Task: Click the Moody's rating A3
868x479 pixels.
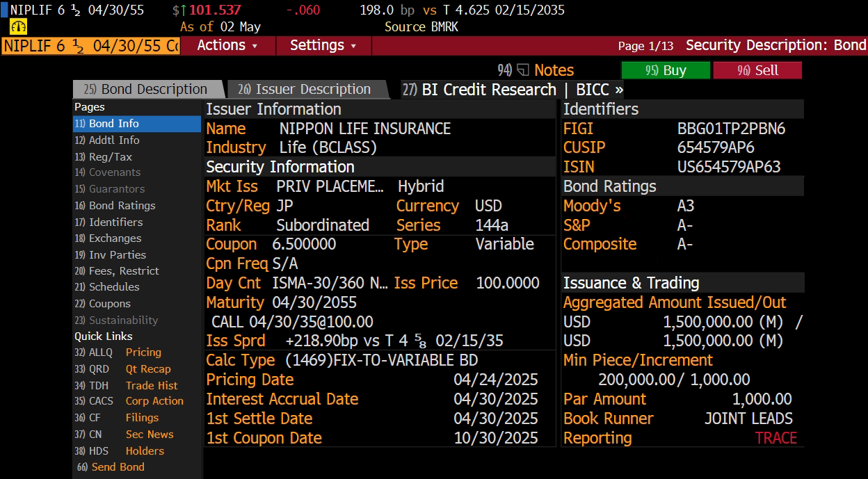Action: pyautogui.click(x=686, y=206)
